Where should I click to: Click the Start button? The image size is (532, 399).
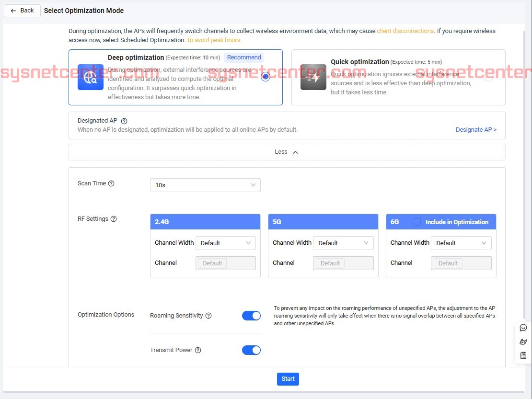[x=288, y=379]
